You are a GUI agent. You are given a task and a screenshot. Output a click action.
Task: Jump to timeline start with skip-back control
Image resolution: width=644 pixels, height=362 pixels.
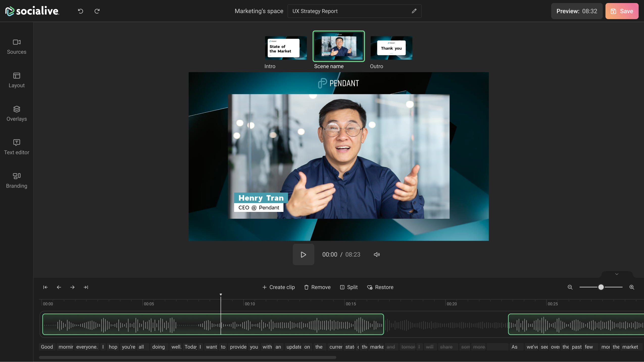click(45, 287)
